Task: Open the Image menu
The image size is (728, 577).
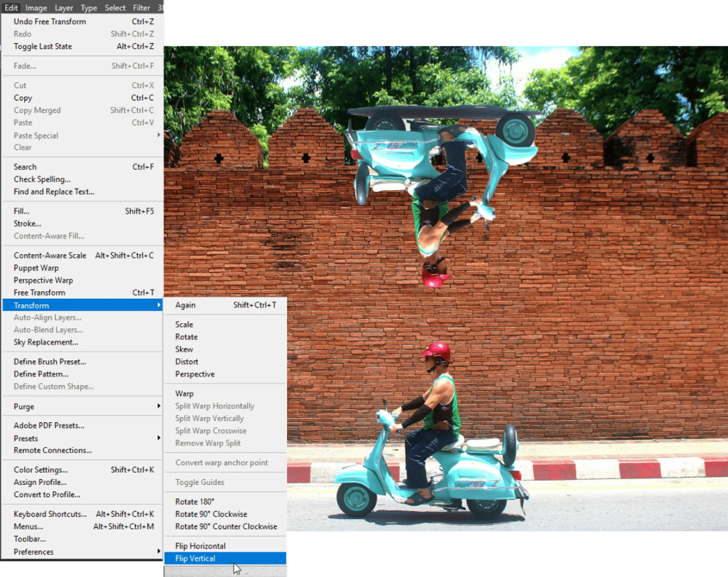Action: pos(36,7)
